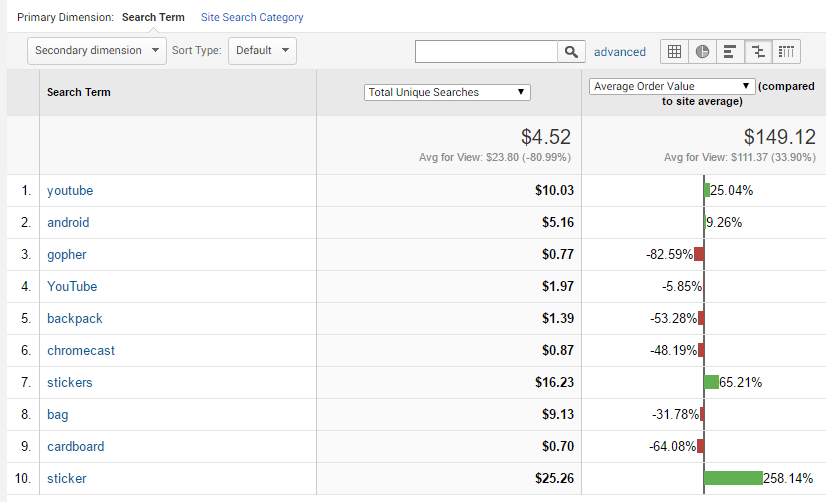Viewport: 826px width, 502px height.
Task: Open the cardboard search term
Action: [x=75, y=446]
